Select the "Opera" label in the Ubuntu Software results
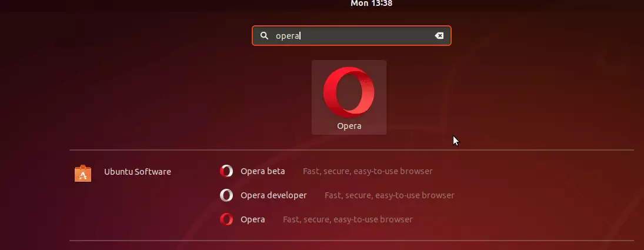Image resolution: width=644 pixels, height=250 pixels. click(252, 219)
